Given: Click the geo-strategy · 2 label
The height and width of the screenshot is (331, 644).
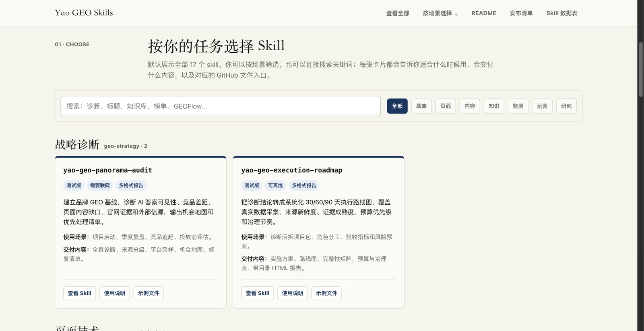Looking at the screenshot, I should (x=126, y=146).
